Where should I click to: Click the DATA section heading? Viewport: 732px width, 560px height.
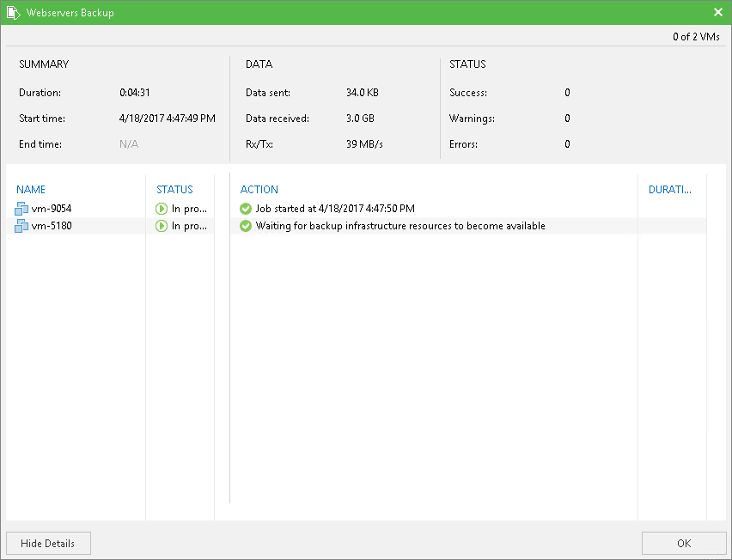(x=259, y=64)
